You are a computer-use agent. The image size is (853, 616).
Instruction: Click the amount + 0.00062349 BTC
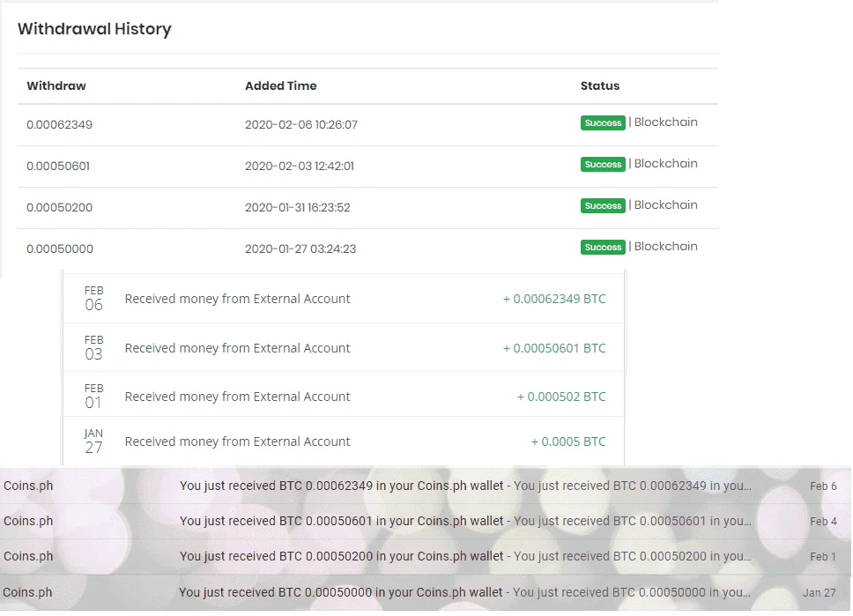553,299
